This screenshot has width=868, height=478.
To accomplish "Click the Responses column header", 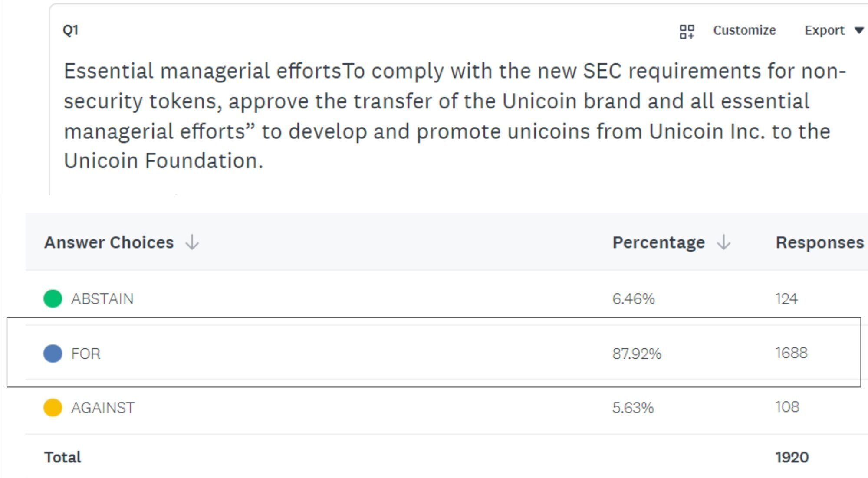I will 819,242.
